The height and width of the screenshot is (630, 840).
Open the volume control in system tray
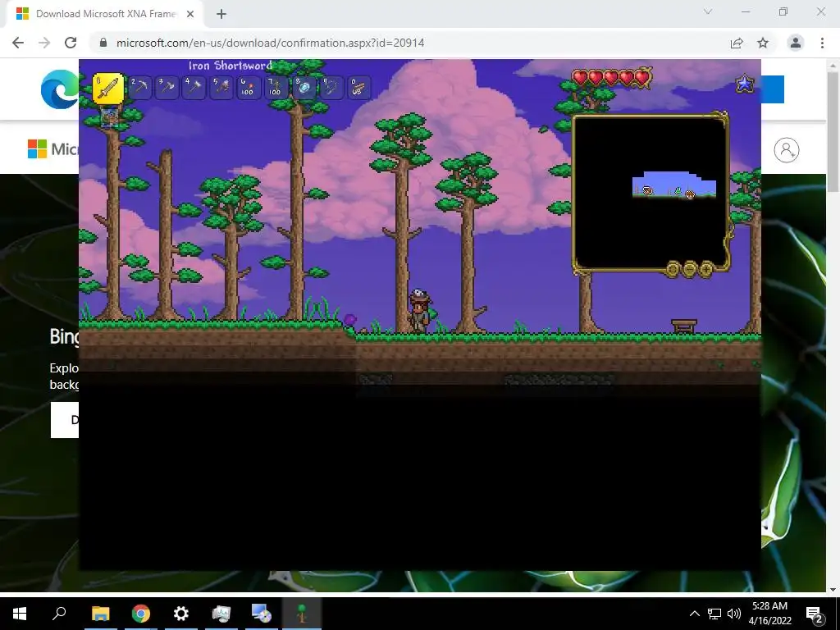point(734,614)
